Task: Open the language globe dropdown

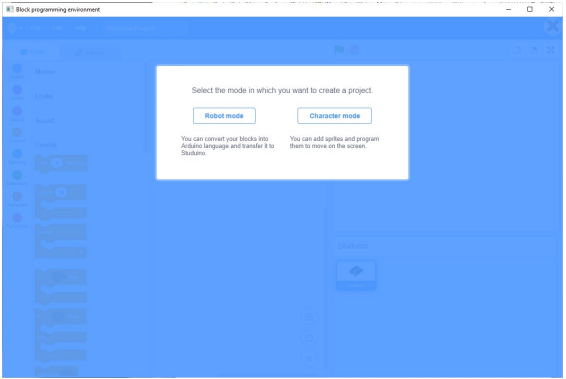Action: click(x=14, y=28)
